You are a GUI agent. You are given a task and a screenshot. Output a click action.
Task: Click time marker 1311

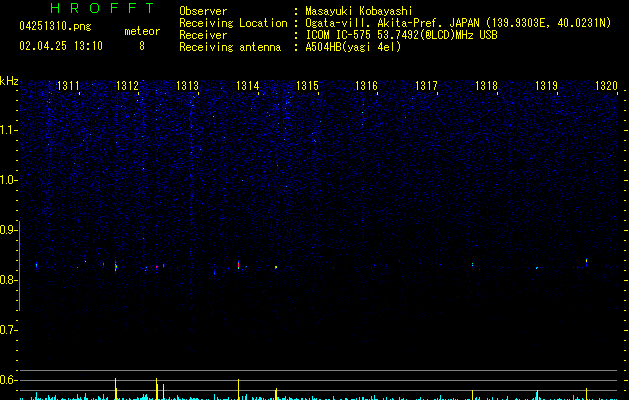(68, 86)
